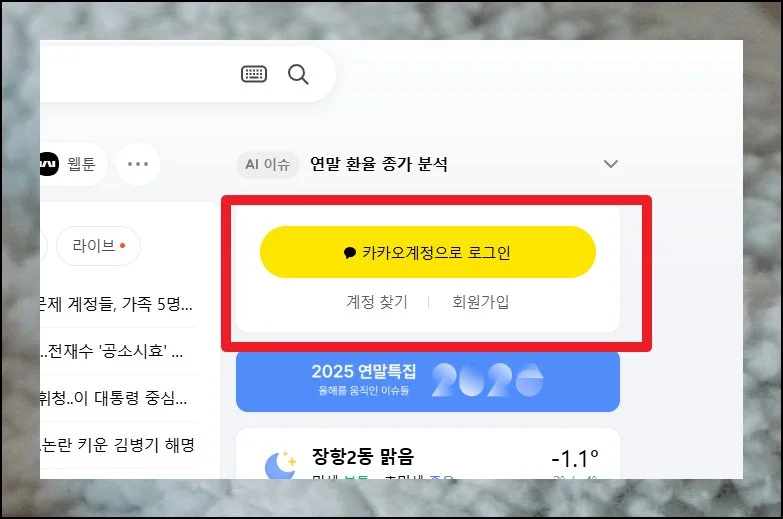Open the 연말 환율 종가 분석 headline
Image resolution: width=783 pixels, height=519 pixels.
click(x=379, y=164)
